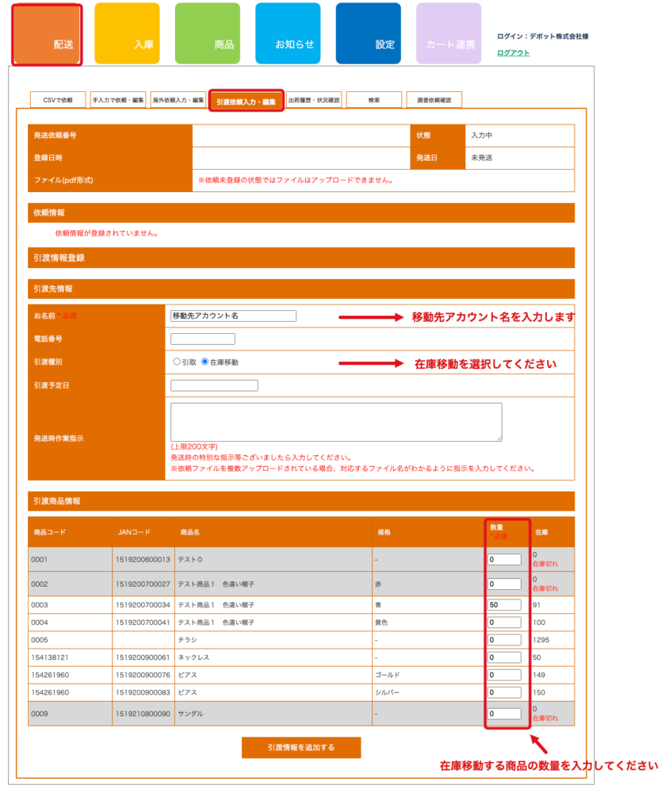Screen dimensions: 669x812
Task: Click the 発送時作業指示 text area
Action: (x=335, y=422)
